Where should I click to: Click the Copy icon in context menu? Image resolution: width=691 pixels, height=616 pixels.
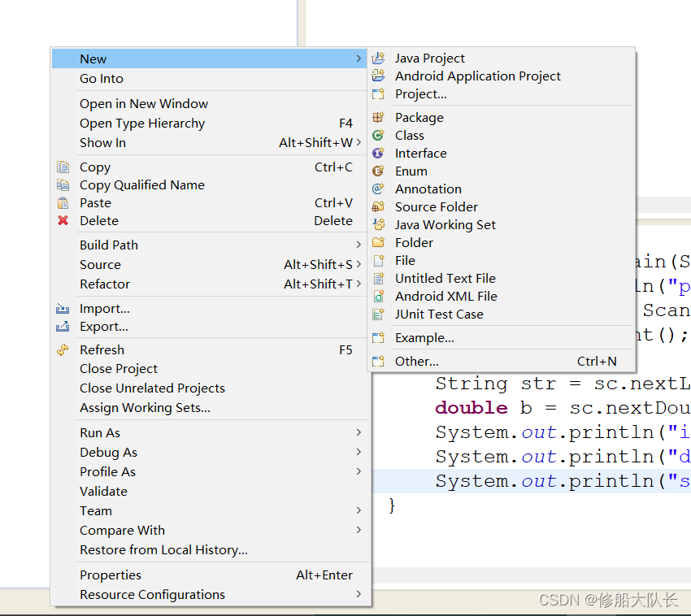(63, 167)
